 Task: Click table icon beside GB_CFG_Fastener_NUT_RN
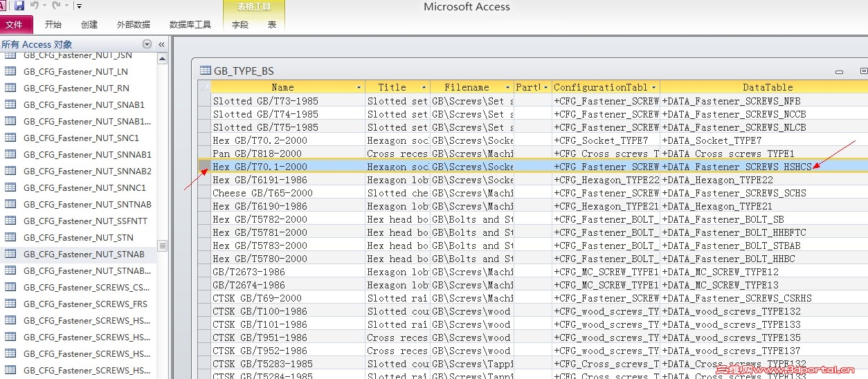click(10, 88)
